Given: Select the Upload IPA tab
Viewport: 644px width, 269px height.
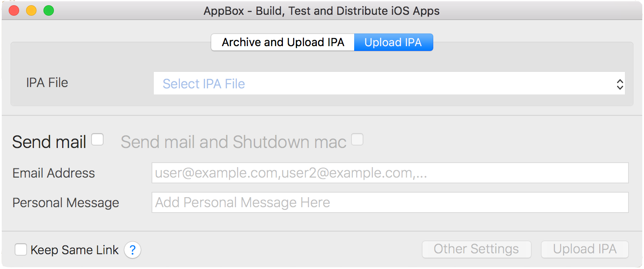Looking at the screenshot, I should (x=394, y=42).
